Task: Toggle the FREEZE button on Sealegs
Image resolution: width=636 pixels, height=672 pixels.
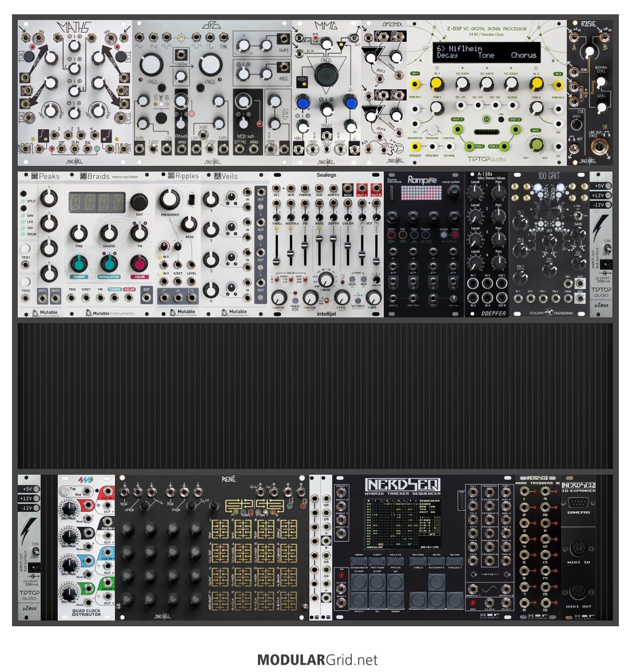Action: 295,300
